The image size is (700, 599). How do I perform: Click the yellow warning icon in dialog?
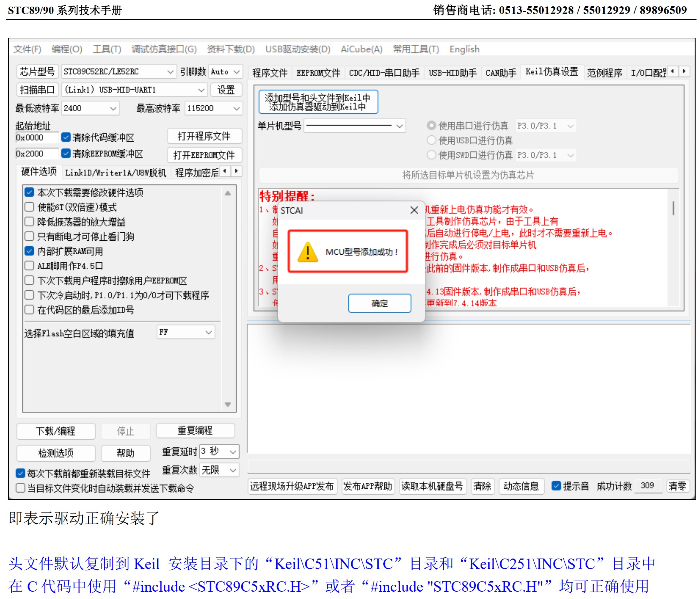(x=308, y=252)
